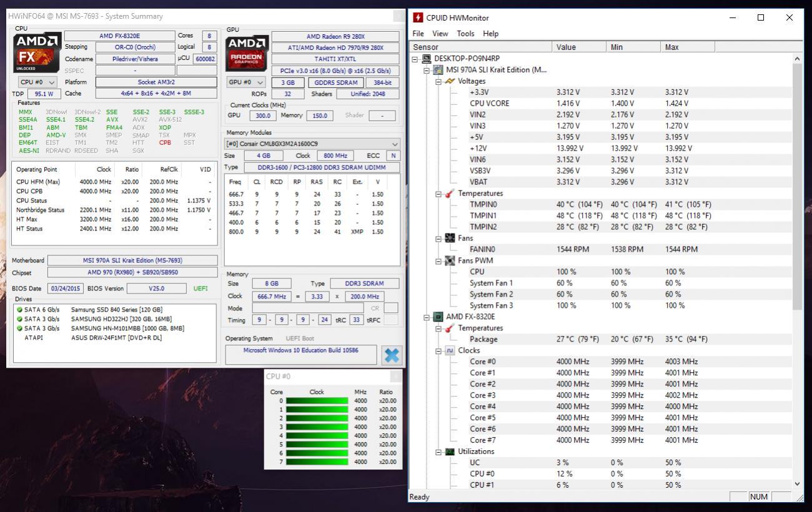Image resolution: width=812 pixels, height=512 pixels.
Task: Open the Tools menu in HWMonitor
Action: pyautogui.click(x=465, y=34)
